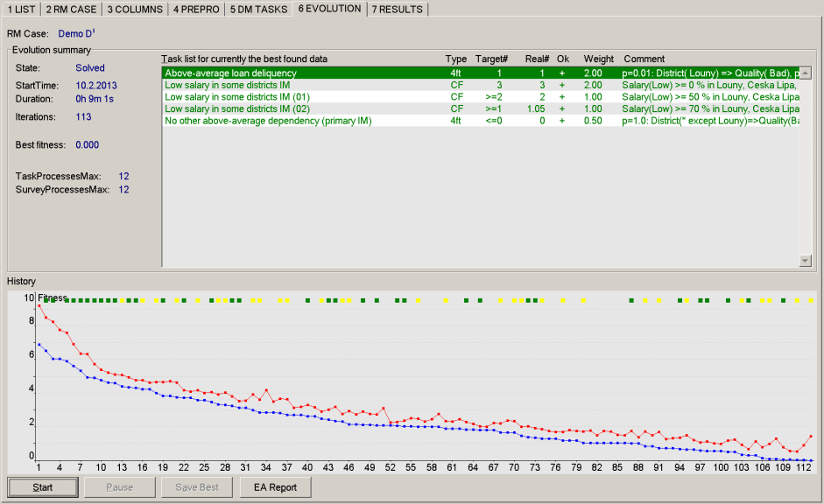Click the Real# column header

tap(537, 59)
